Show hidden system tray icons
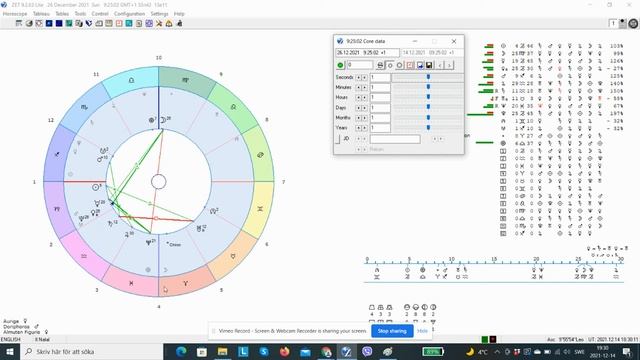This screenshot has width=640, height=360. (497, 352)
